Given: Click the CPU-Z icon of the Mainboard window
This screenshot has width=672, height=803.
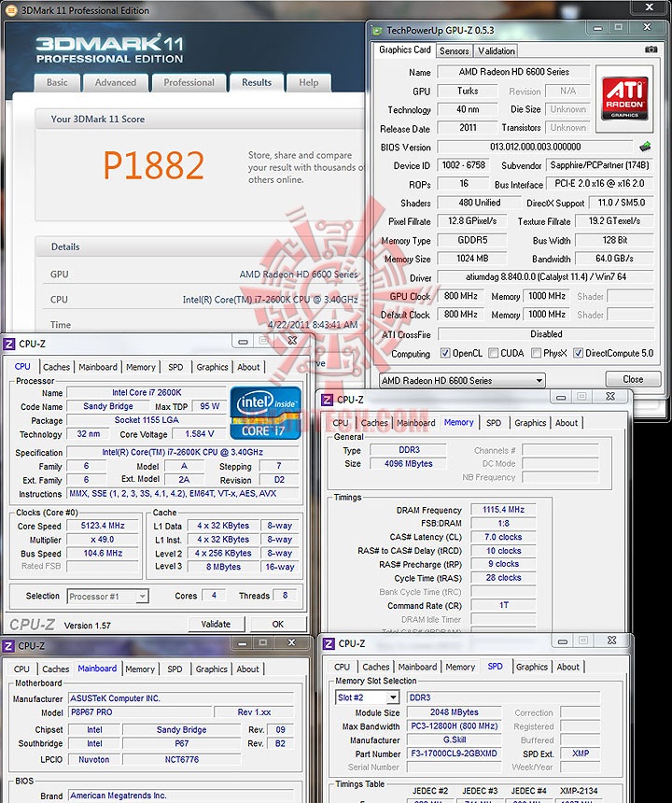Looking at the screenshot, I should (8, 646).
